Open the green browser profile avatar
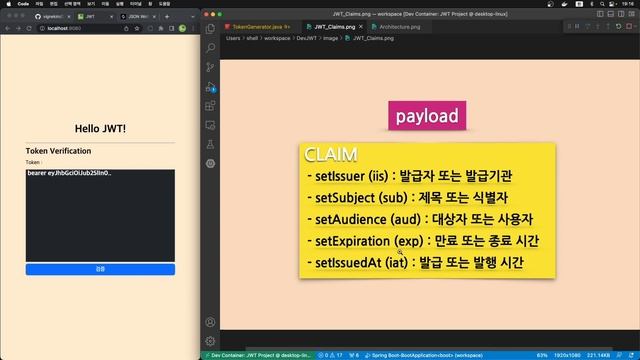The image size is (640, 360). (182, 28)
